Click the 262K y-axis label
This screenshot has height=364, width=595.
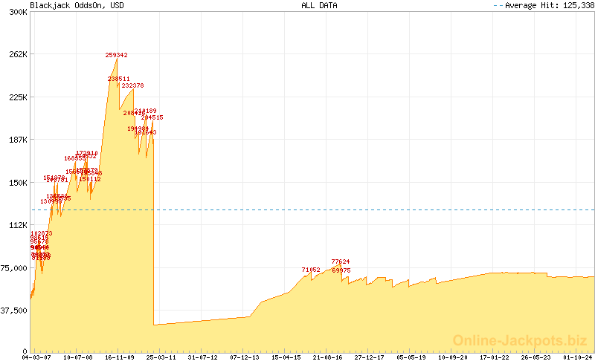17,54
